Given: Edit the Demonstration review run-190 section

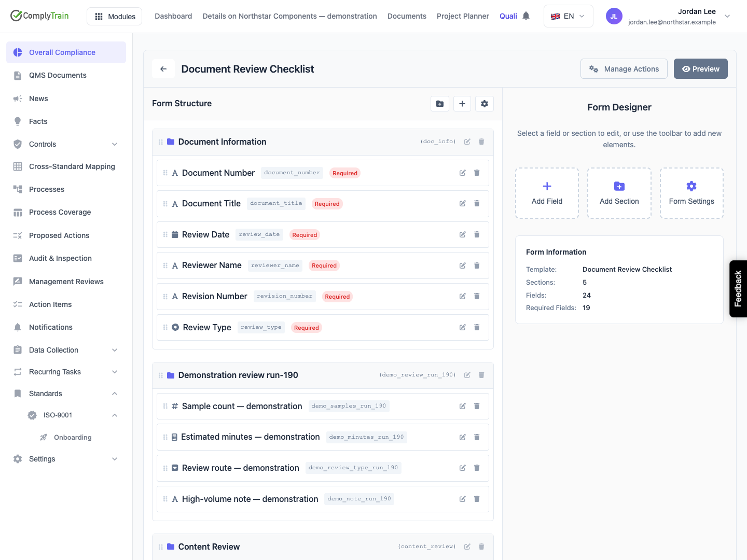Looking at the screenshot, I should (467, 375).
